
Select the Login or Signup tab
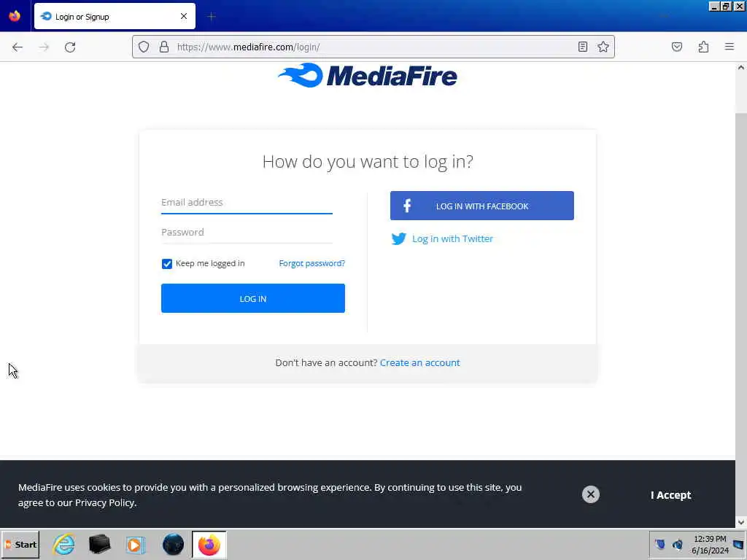click(115, 16)
